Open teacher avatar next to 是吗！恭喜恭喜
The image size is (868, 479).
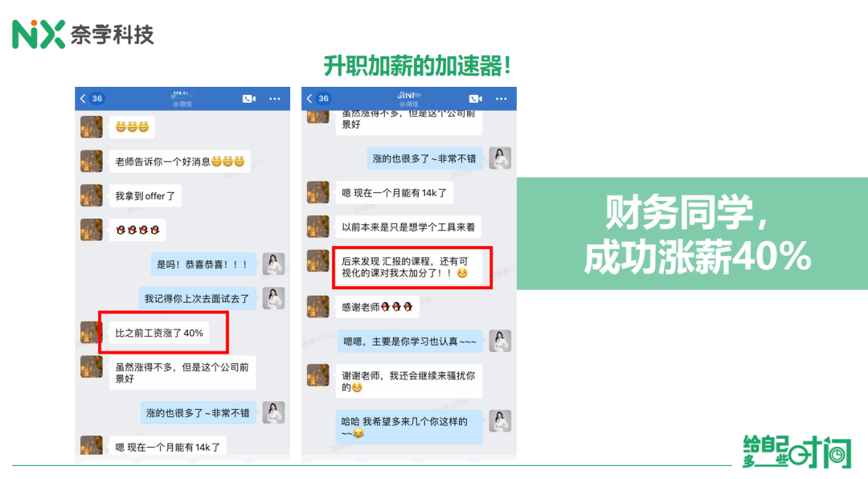pyautogui.click(x=273, y=264)
